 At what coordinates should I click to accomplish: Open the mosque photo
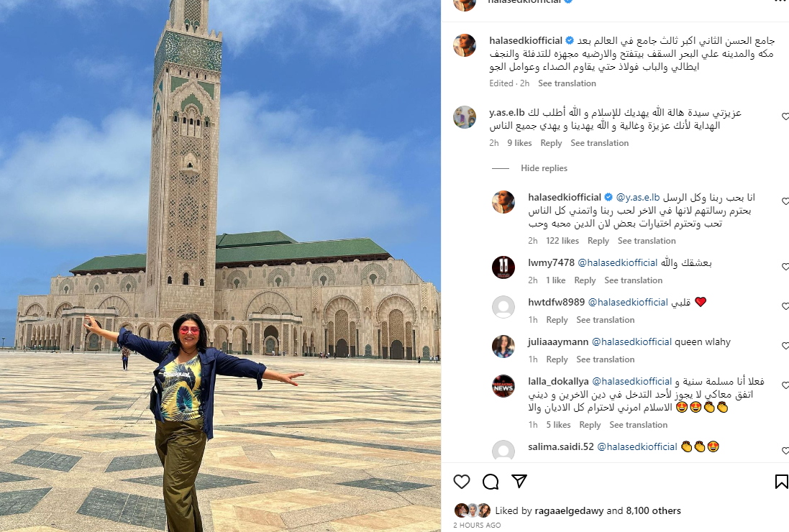coord(220,266)
